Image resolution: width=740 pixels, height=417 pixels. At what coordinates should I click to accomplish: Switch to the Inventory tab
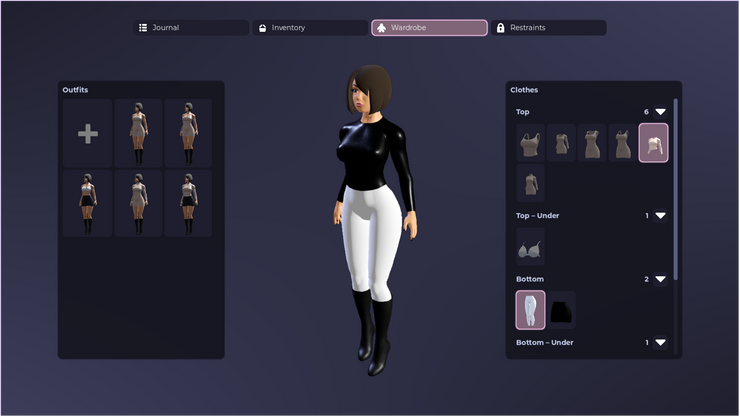point(310,28)
